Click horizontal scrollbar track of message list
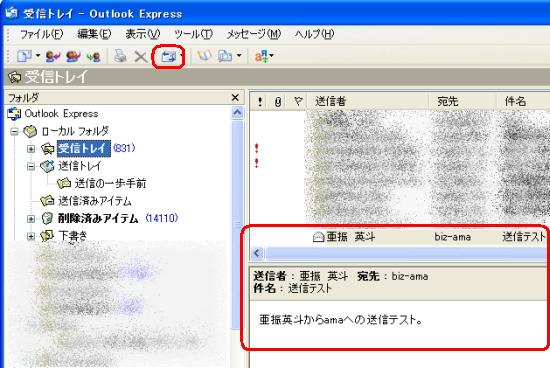This screenshot has height=368, width=550. pyautogui.click(x=405, y=253)
